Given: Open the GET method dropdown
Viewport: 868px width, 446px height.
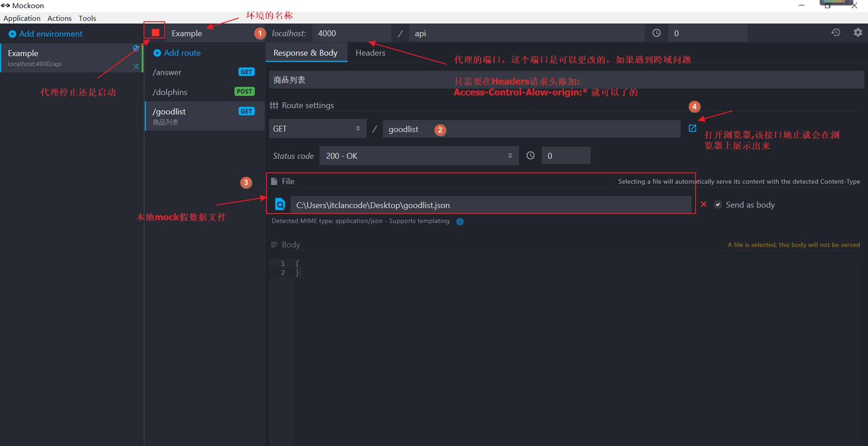Looking at the screenshot, I should coord(317,129).
